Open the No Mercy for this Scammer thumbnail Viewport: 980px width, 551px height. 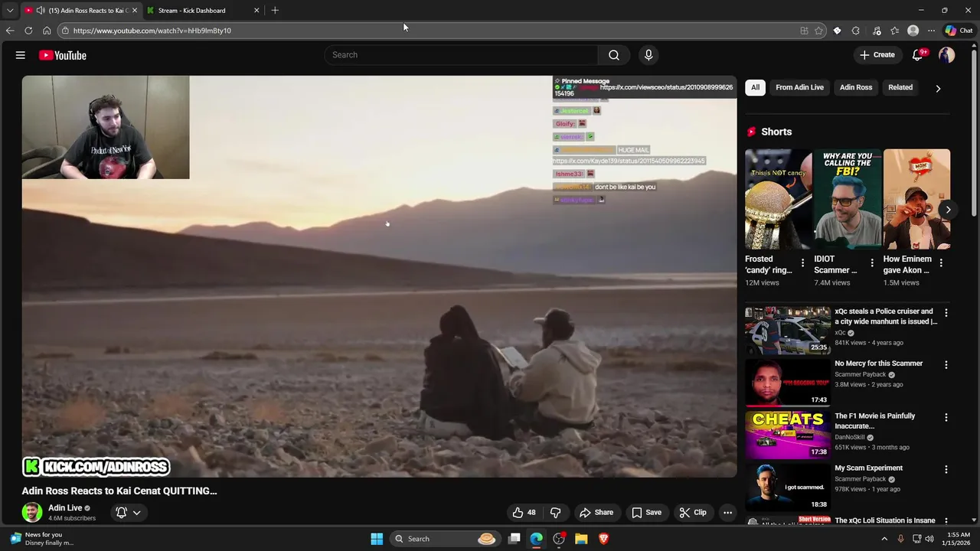tap(788, 382)
